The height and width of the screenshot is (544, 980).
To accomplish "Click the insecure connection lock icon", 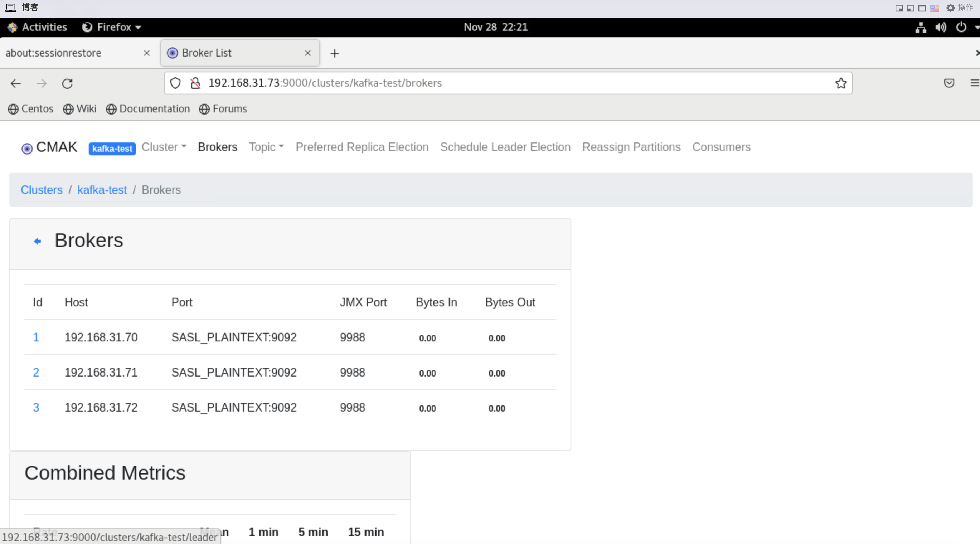I will (195, 83).
